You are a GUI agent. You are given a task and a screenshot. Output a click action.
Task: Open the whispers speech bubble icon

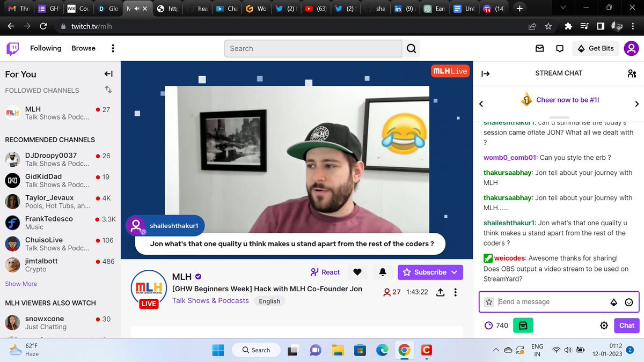(x=560, y=48)
